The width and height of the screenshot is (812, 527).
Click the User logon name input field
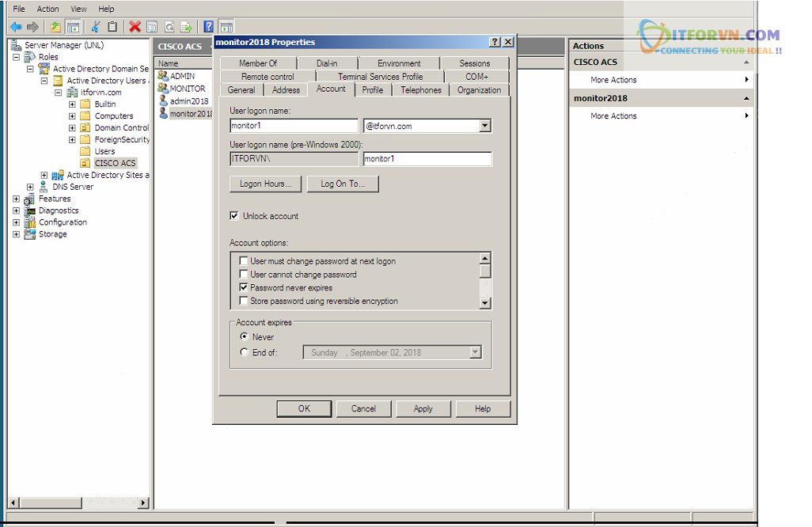pos(294,126)
